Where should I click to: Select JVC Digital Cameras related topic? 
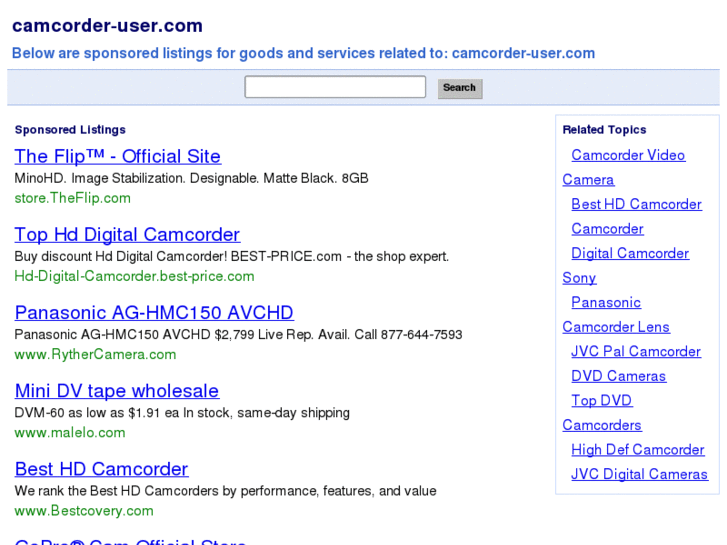(639, 474)
